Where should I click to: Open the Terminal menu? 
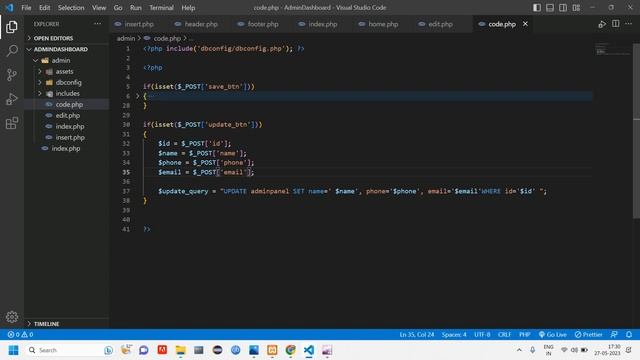(161, 8)
